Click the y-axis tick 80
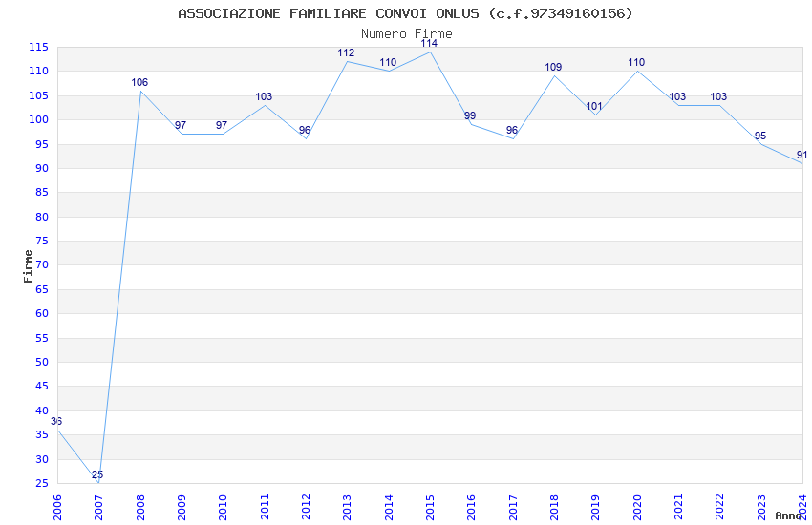 (42, 218)
